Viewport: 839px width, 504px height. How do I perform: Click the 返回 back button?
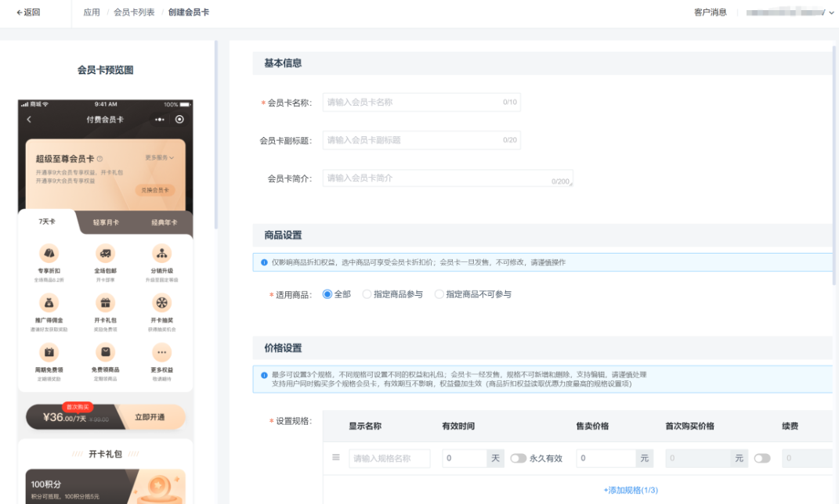(28, 13)
